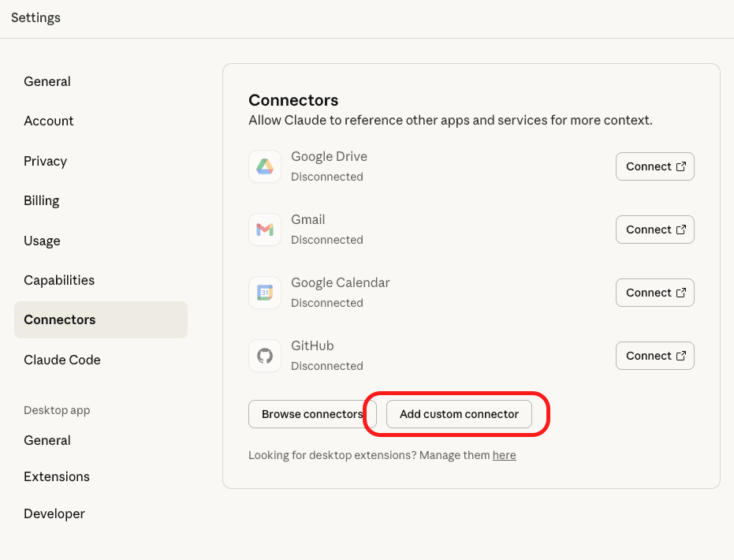This screenshot has height=560, width=734.
Task: Click Browse connectors
Action: pyautogui.click(x=307, y=414)
